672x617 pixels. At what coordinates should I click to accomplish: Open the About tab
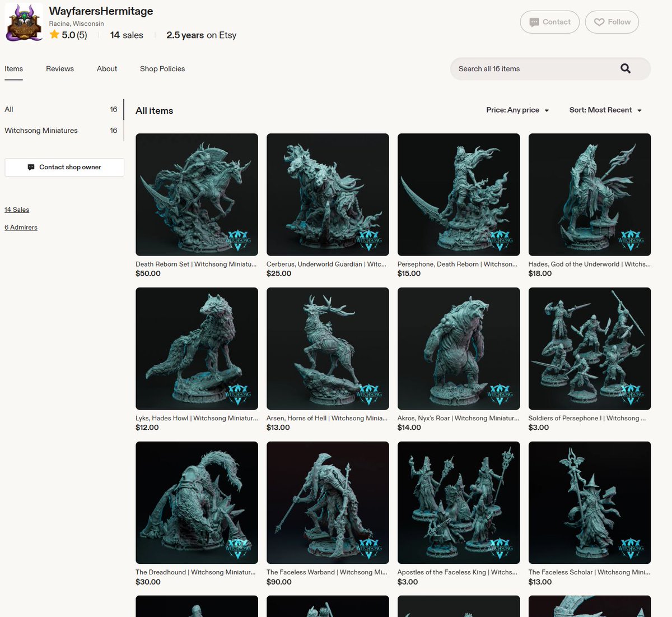(107, 68)
